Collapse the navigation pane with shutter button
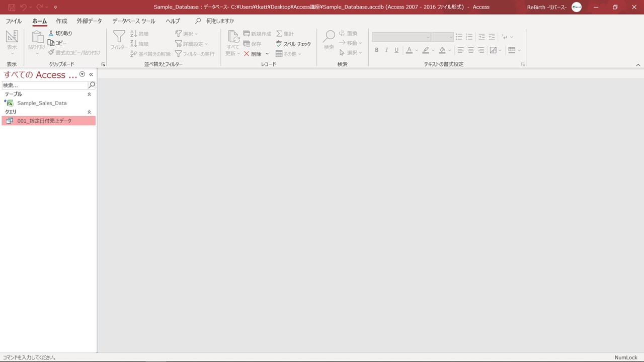Screen dimensions: 644x362 pos(91,74)
